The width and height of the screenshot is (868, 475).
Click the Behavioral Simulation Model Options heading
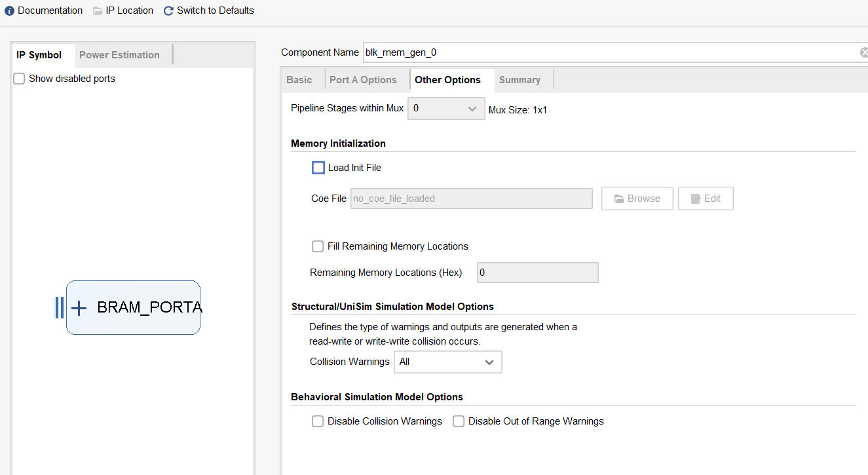[377, 397]
